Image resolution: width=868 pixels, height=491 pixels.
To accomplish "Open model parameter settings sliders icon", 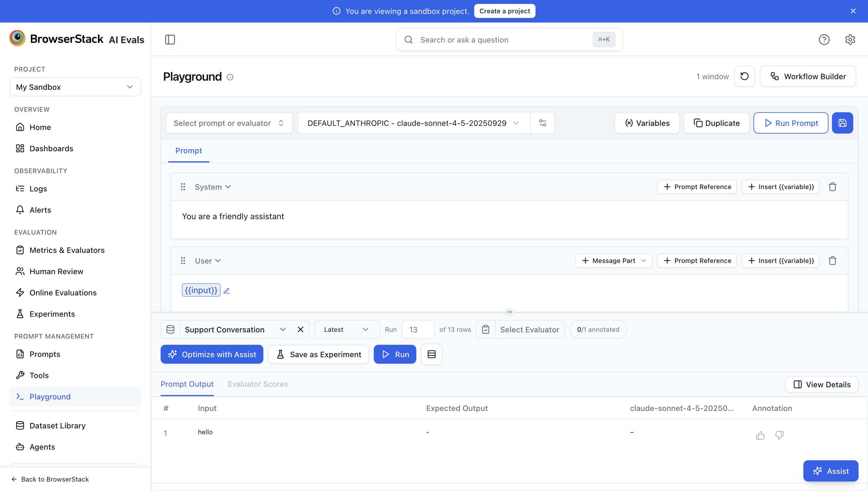I will (x=543, y=123).
